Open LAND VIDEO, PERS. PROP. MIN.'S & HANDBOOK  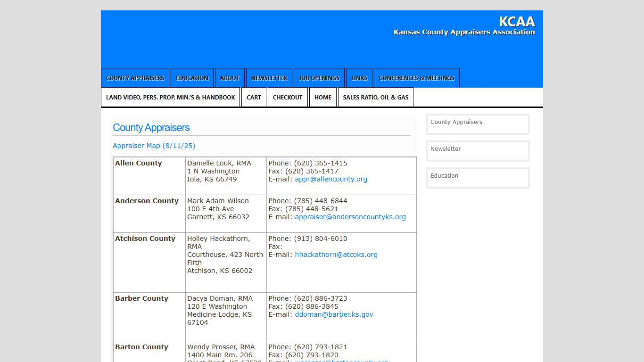[171, 97]
